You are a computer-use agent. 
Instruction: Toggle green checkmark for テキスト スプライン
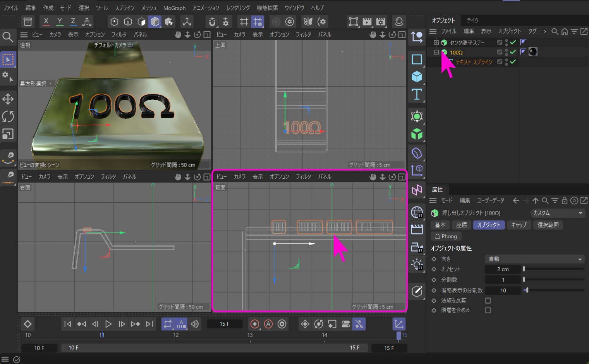[x=513, y=62]
